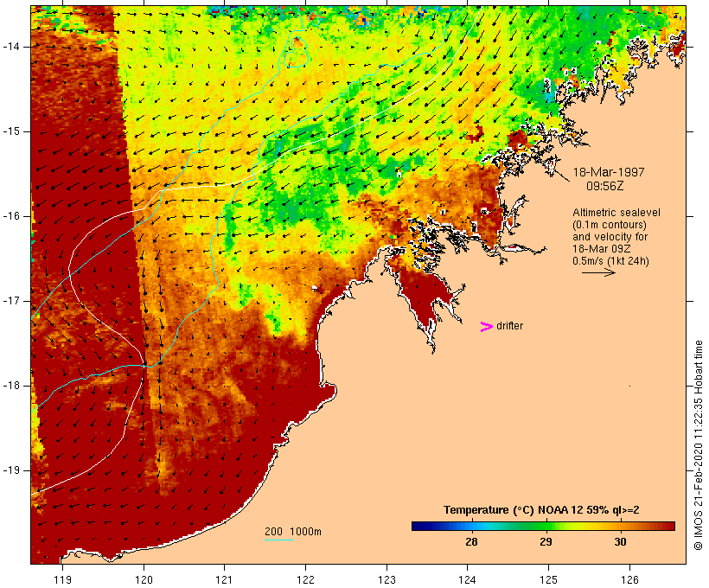Click the time text '09:56Z'
The width and height of the screenshot is (709, 588).
[x=605, y=186]
